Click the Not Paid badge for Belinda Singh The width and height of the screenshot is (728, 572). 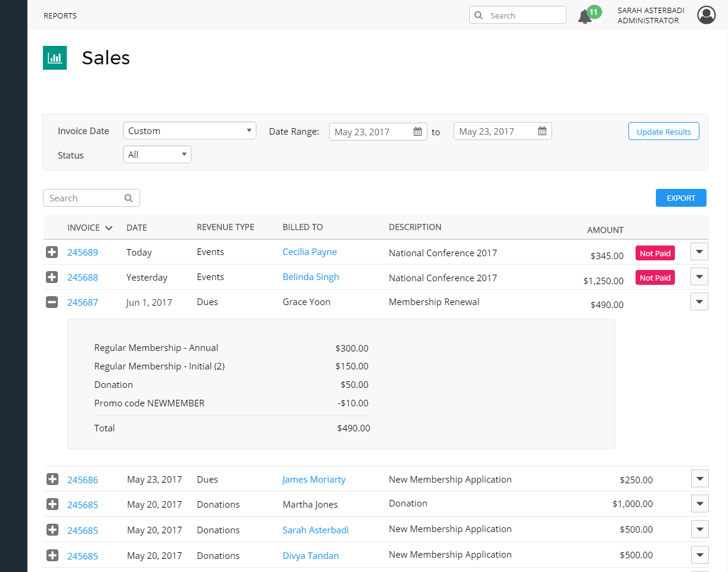click(x=655, y=278)
